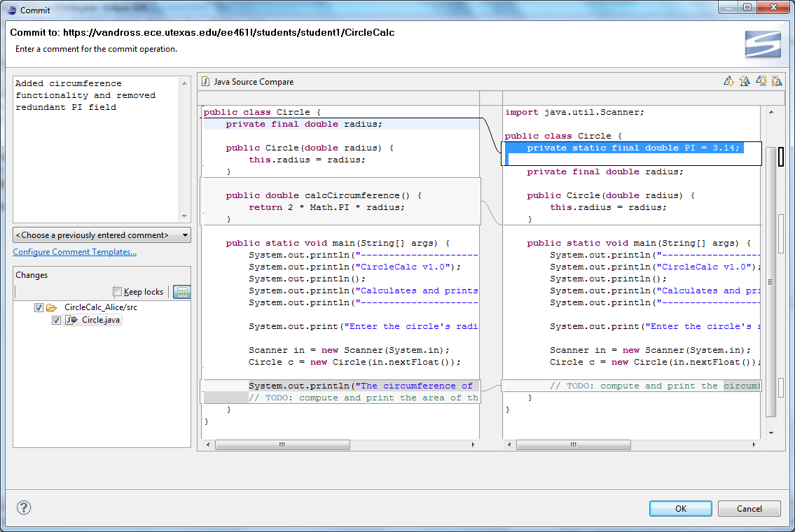
Task: Uncheck the CircleCalc_Alice/src folder checkbox
Action: point(39,307)
